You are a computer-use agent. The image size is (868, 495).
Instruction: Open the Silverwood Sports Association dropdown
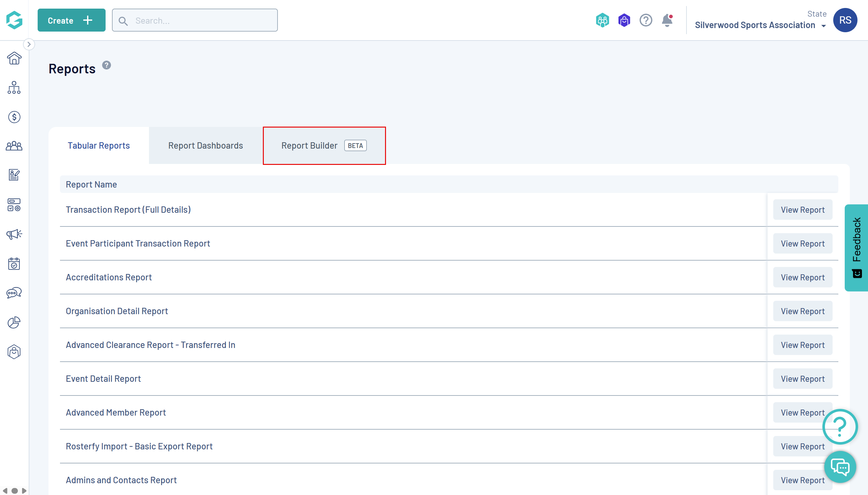760,25
